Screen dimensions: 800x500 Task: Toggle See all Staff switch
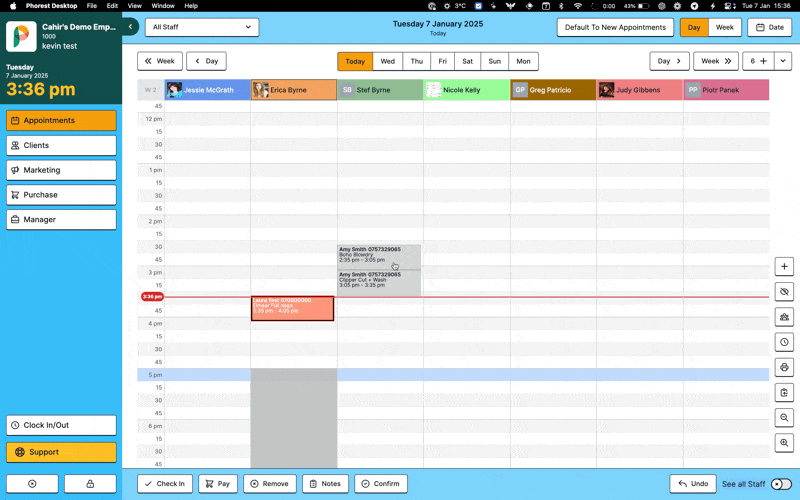(781, 484)
